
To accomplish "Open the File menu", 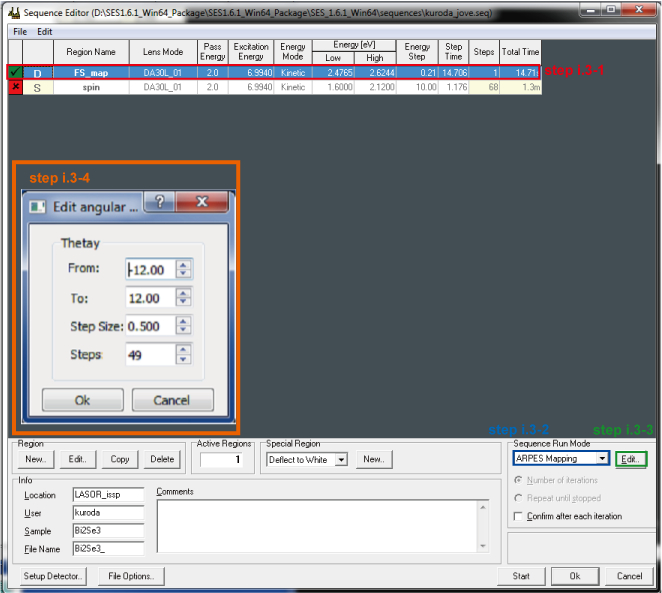I will tap(20, 32).
